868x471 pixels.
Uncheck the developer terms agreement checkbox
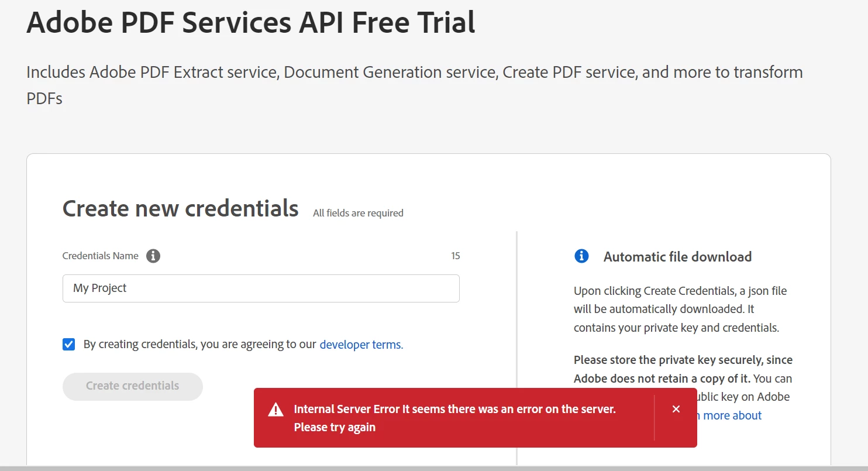pyautogui.click(x=69, y=344)
